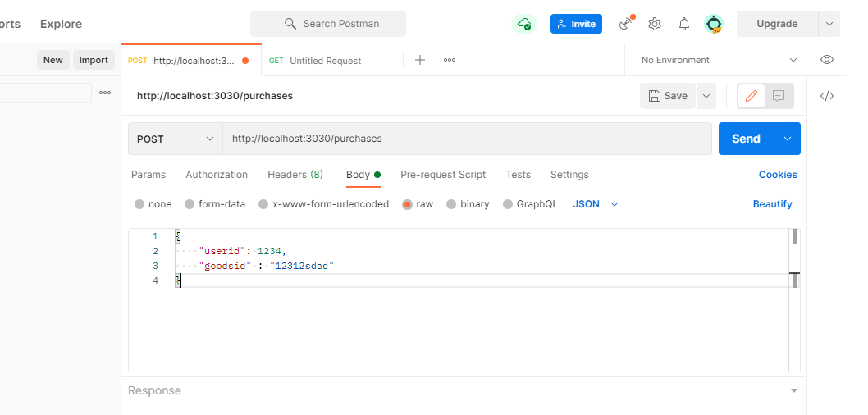The width and height of the screenshot is (868, 415).
Task: Open the Cookies link
Action: pos(778,175)
